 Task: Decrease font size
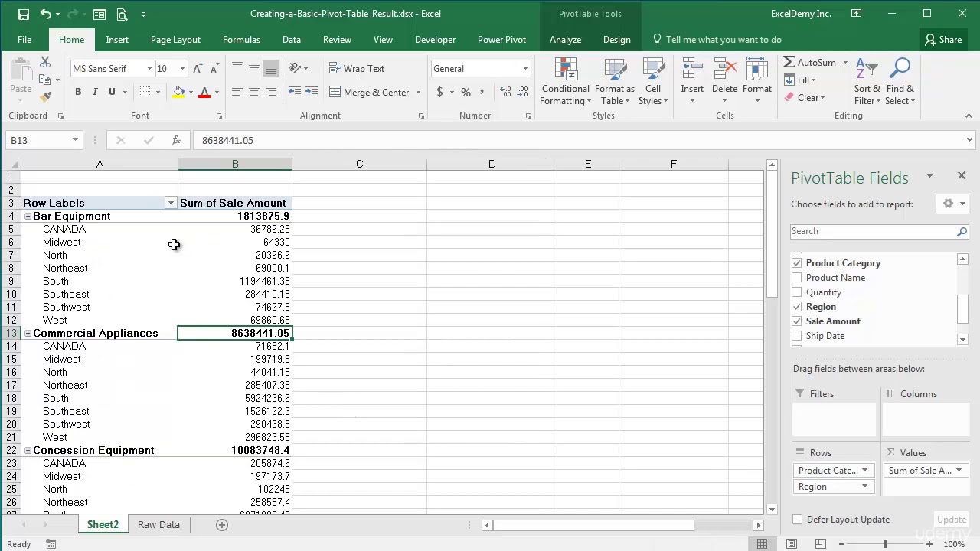click(214, 69)
